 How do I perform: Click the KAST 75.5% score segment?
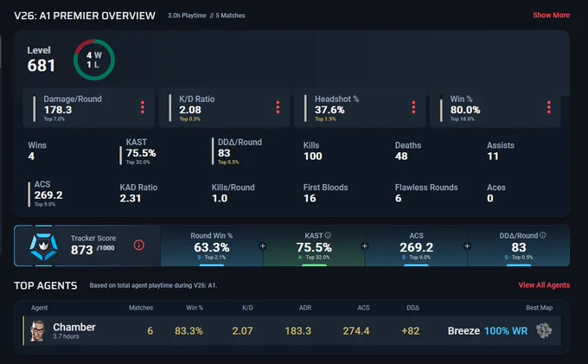314,246
